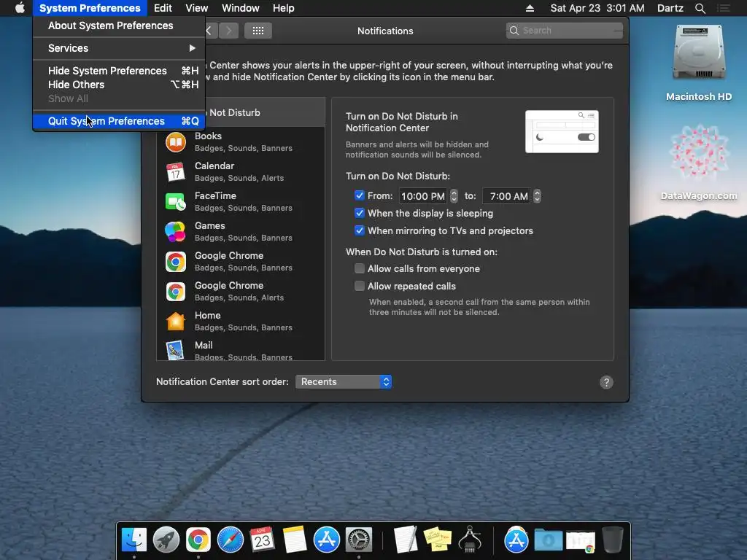747x560 pixels.
Task: Open the Edit menu
Action: click(x=163, y=8)
